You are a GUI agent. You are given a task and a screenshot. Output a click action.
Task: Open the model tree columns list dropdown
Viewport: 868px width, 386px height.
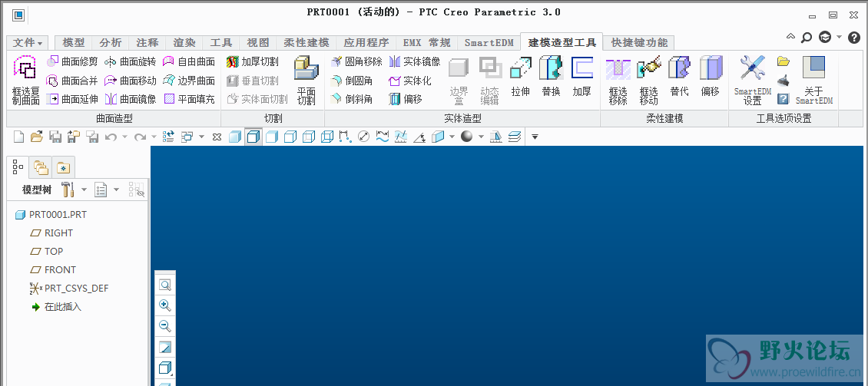click(x=116, y=190)
